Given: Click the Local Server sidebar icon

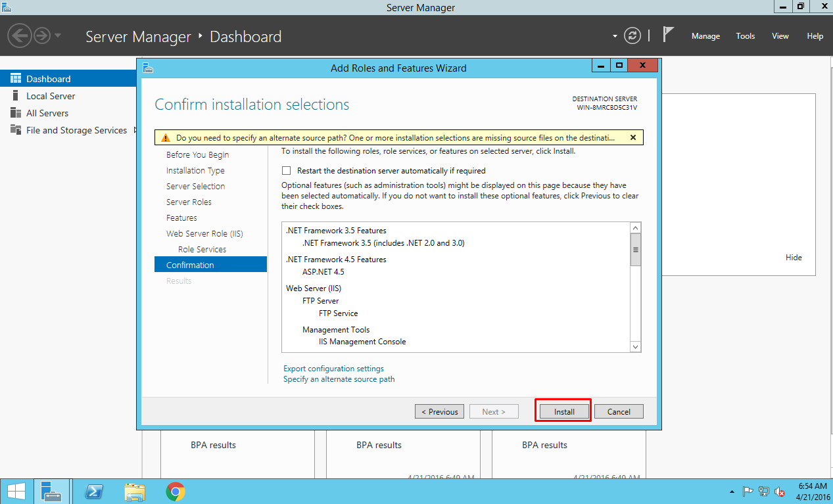Looking at the screenshot, I should point(15,96).
